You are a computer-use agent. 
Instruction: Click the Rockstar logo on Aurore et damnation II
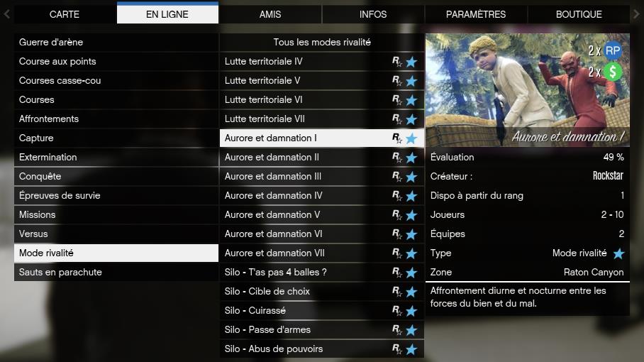coord(396,158)
